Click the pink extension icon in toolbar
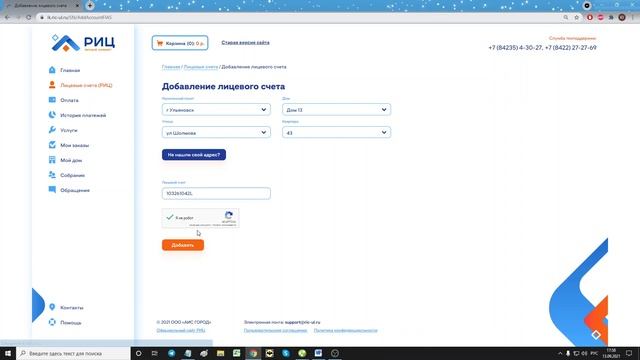Screen dimensions: 640x360 (x=600, y=18)
